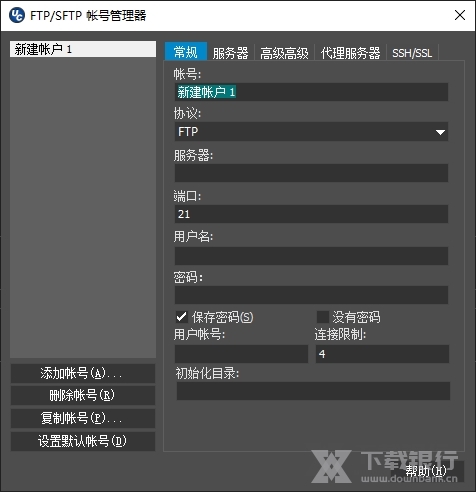
Task: Enable the 没有密码 checkbox
Action: (x=323, y=317)
